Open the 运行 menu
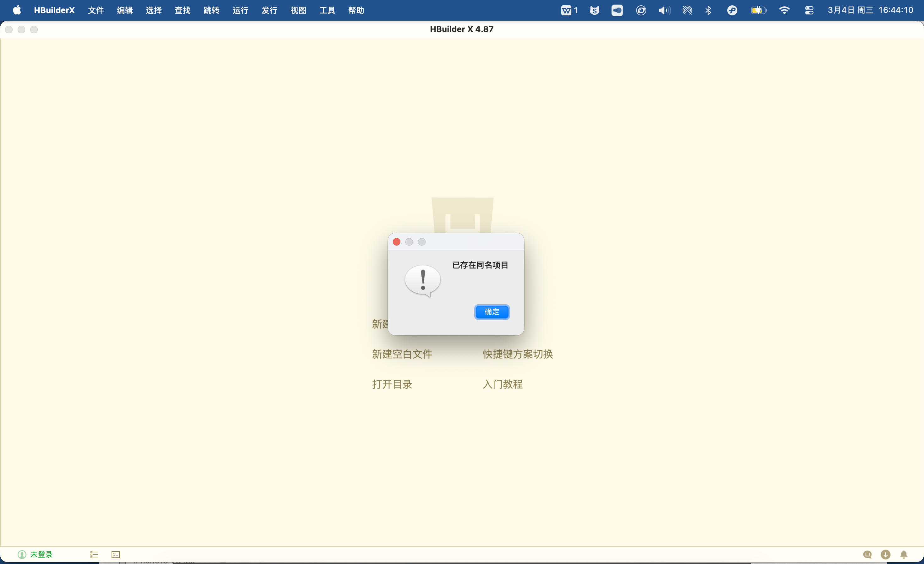Screen dimensions: 924x564 [240, 10]
